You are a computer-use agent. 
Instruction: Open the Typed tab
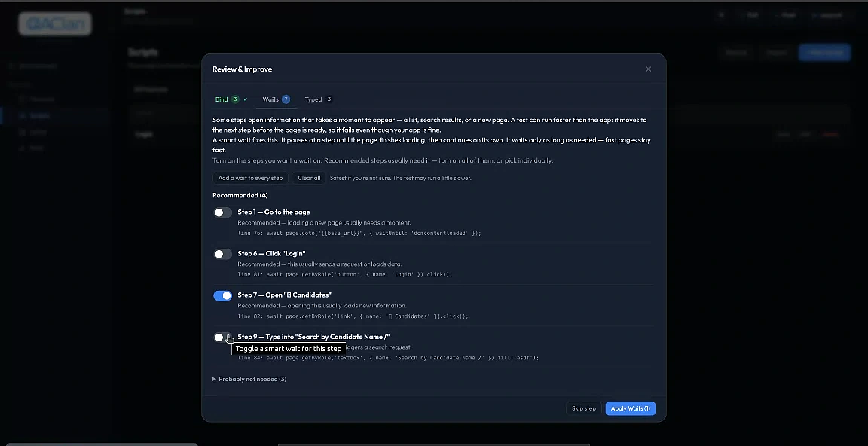(318, 99)
